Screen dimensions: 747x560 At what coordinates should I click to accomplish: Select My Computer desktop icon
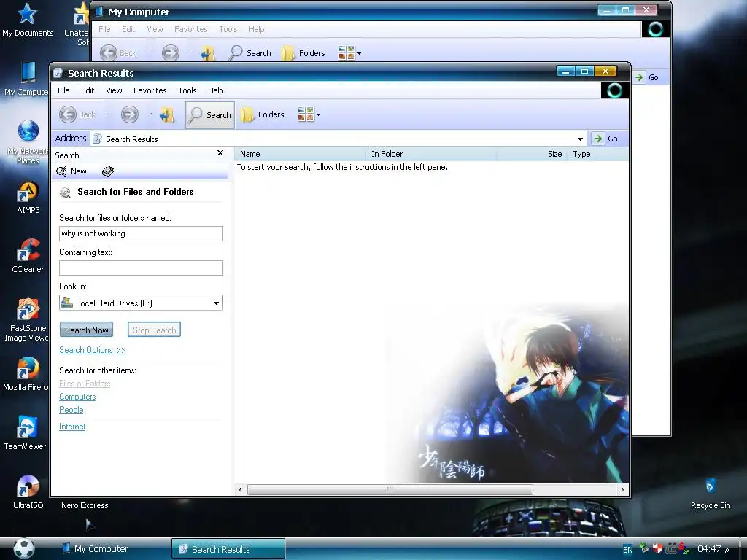click(28, 79)
